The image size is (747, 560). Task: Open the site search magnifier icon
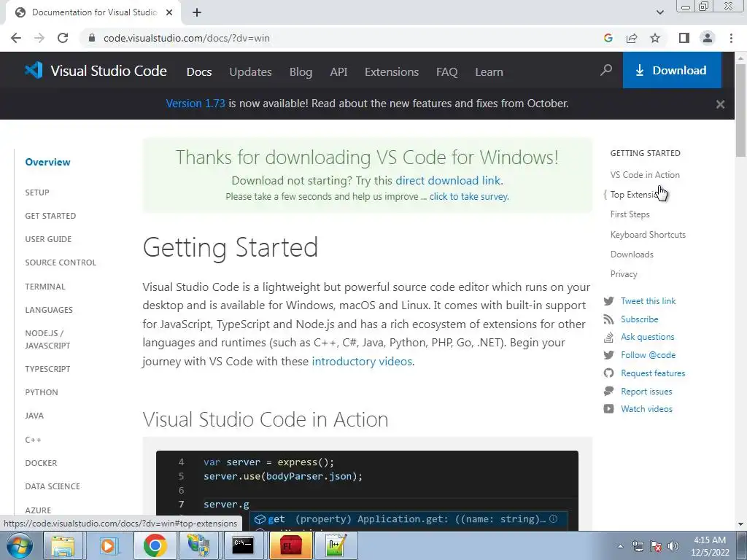click(606, 71)
